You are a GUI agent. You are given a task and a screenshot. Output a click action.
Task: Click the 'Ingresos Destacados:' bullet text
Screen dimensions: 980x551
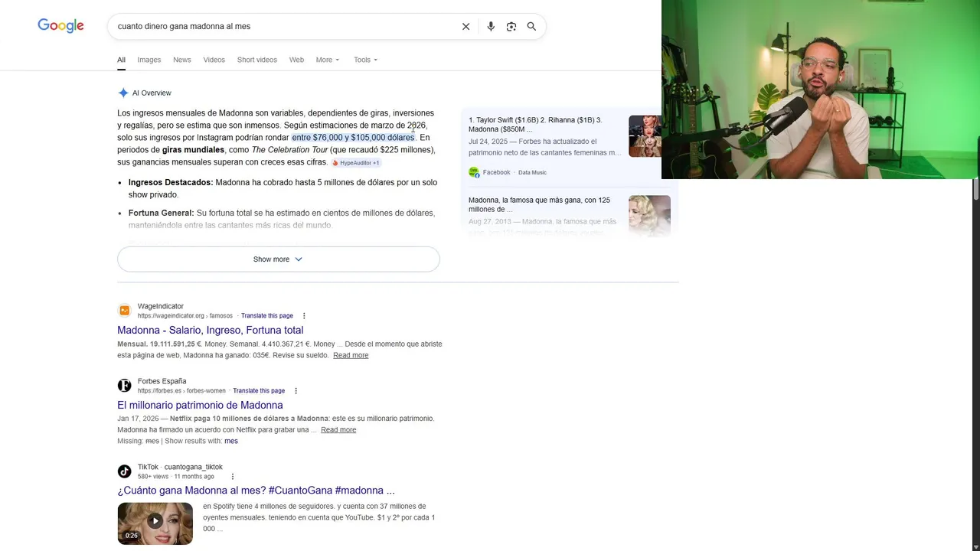pos(171,183)
